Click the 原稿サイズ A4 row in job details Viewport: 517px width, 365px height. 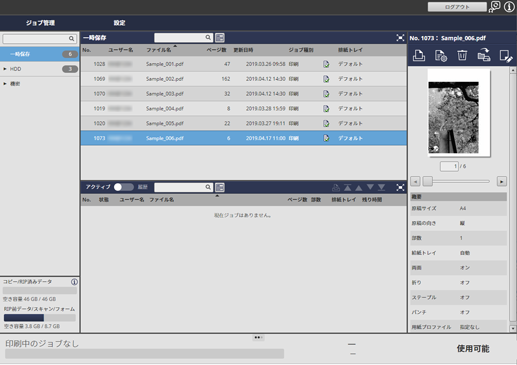[458, 208]
